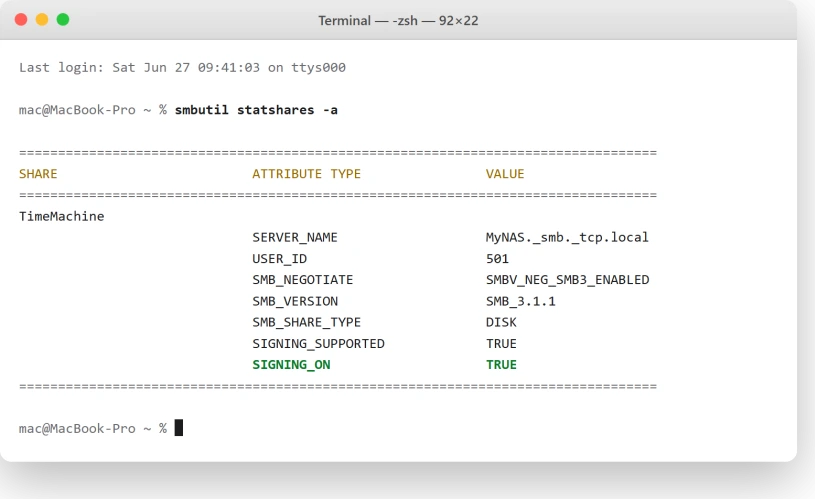Click the value DISK

click(501, 322)
